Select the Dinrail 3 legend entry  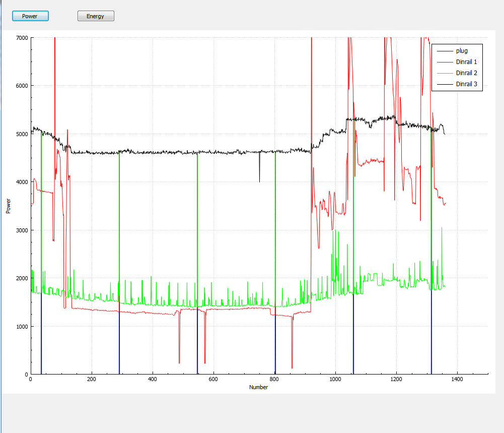(x=457, y=84)
